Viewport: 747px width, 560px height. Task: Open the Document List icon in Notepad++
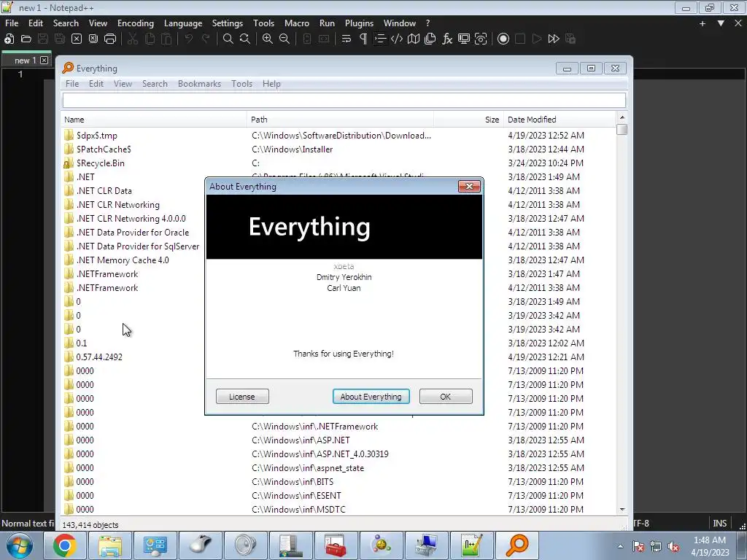point(430,39)
